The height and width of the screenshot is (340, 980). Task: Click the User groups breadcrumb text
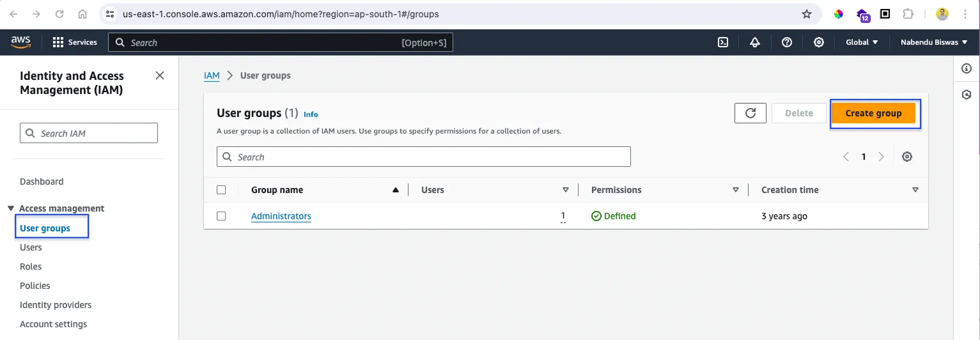coord(265,75)
